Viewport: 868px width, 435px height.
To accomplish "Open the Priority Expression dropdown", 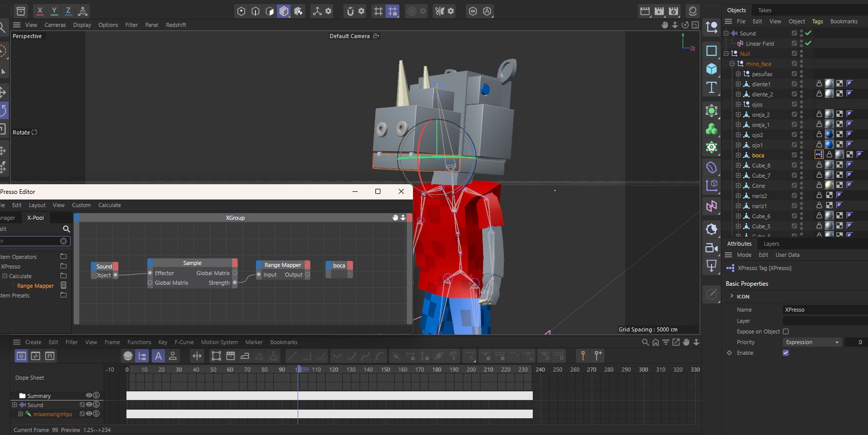I will pyautogui.click(x=812, y=342).
